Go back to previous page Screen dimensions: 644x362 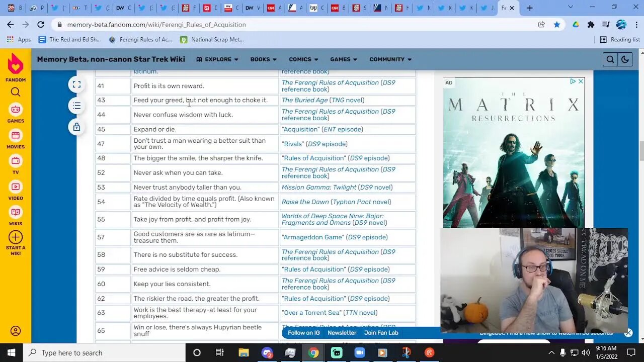[x=11, y=24]
